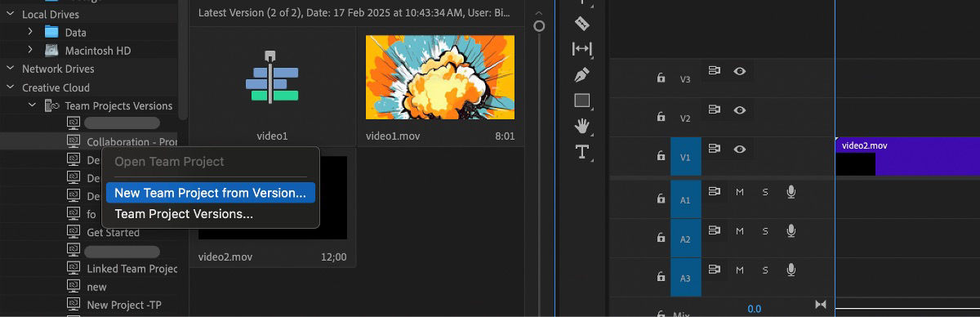This screenshot has height=317, width=980.
Task: Toggle sync lock for track V2
Action: (x=714, y=109)
